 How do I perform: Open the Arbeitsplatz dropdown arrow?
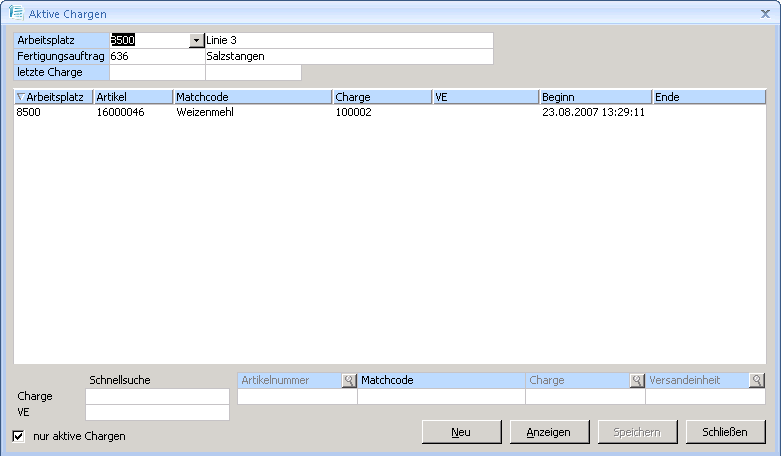pyautogui.click(x=196, y=40)
